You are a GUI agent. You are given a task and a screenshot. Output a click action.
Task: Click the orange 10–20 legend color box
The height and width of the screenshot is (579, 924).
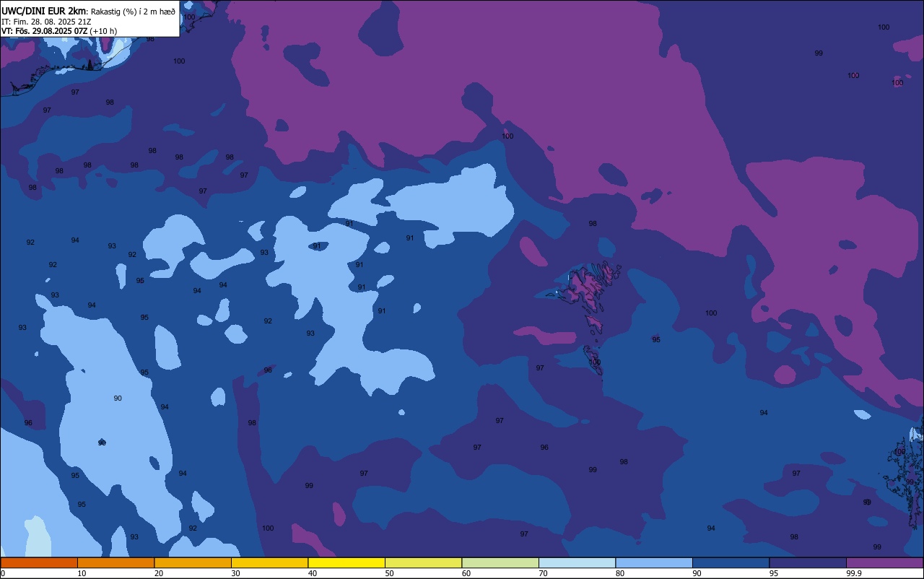[x=115, y=562]
